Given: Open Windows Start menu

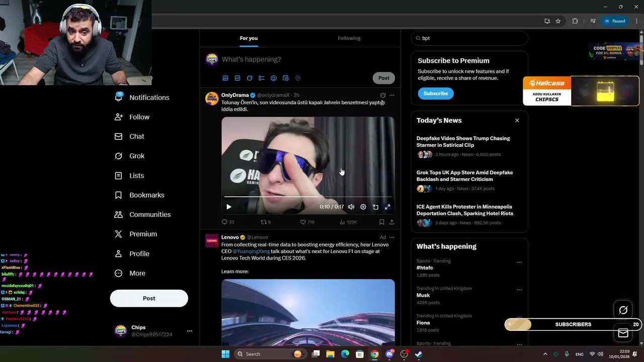Looking at the screenshot, I should (x=225, y=354).
